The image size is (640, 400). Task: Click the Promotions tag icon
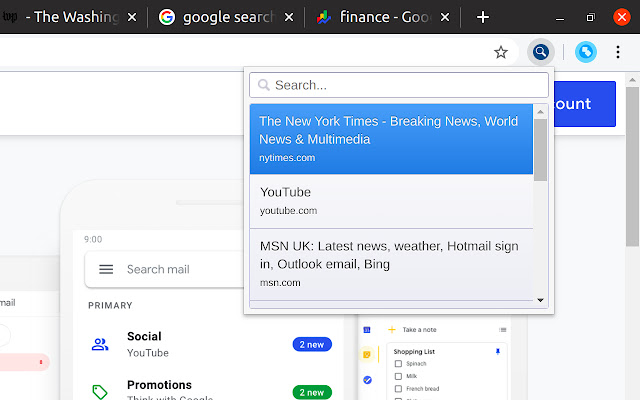(100, 392)
